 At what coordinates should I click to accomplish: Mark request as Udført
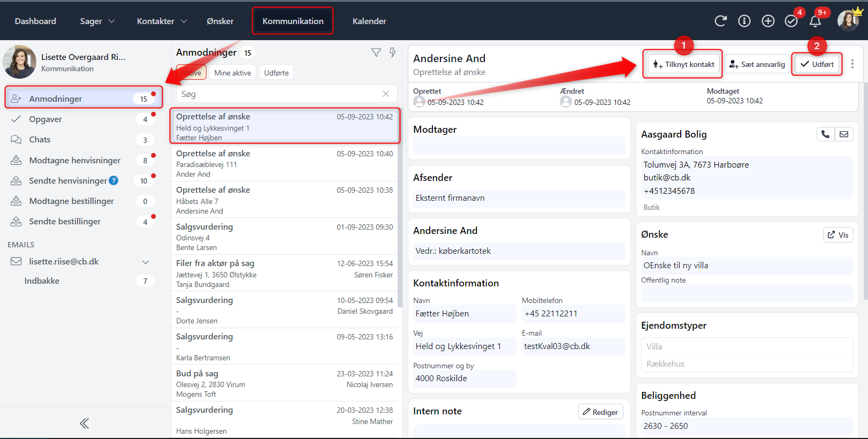(817, 64)
